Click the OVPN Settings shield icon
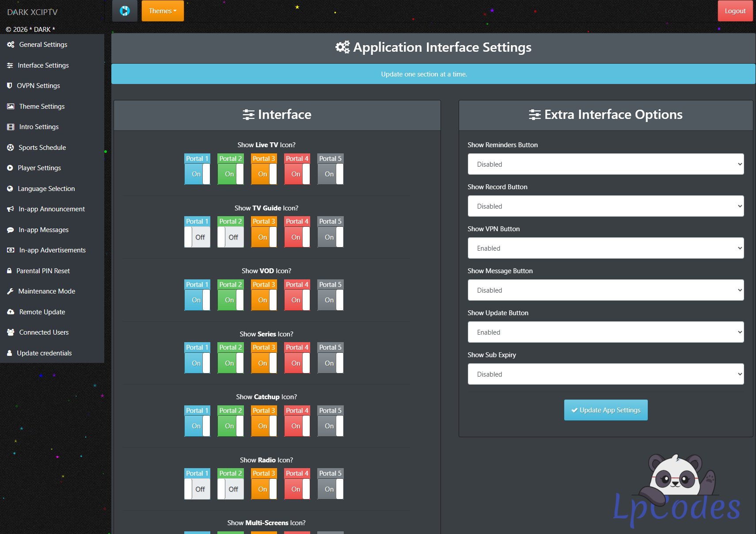This screenshot has height=534, width=756. (9, 86)
